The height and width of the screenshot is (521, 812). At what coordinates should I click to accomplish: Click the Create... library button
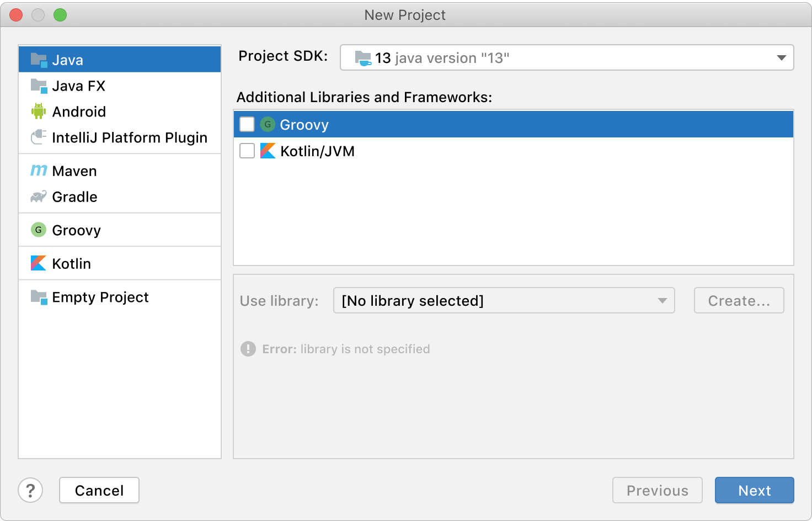tap(739, 300)
